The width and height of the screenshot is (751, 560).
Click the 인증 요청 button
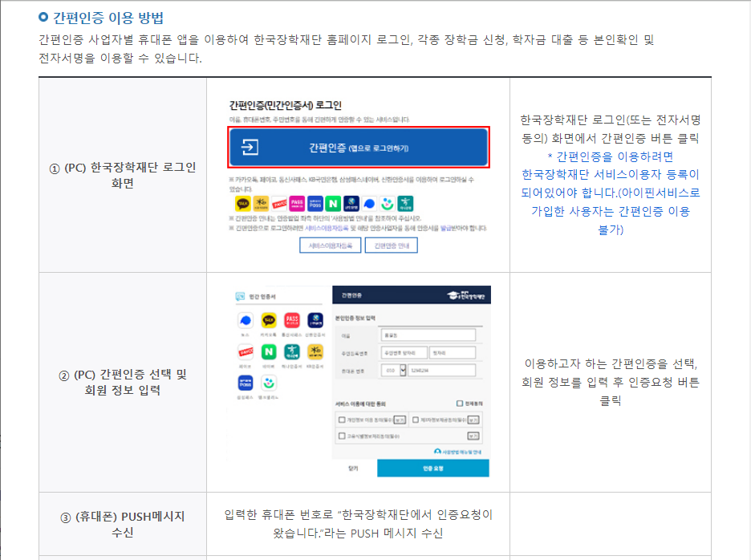pos(432,469)
